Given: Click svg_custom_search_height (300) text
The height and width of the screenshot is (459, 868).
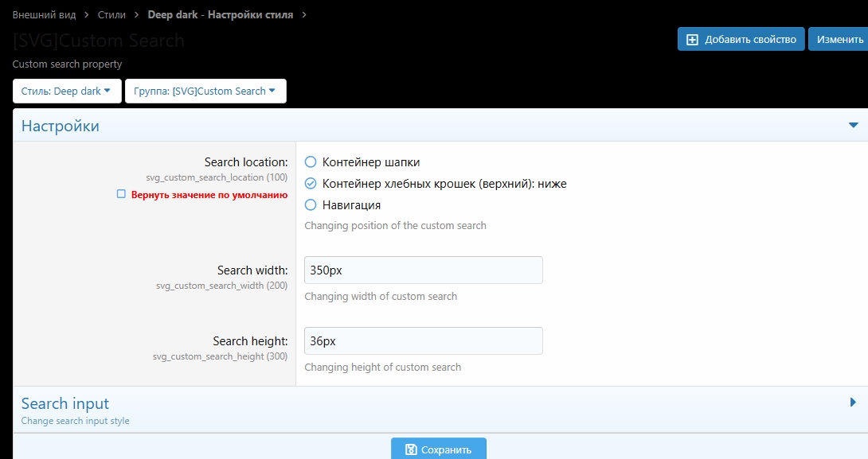Looking at the screenshot, I should 221,356.
